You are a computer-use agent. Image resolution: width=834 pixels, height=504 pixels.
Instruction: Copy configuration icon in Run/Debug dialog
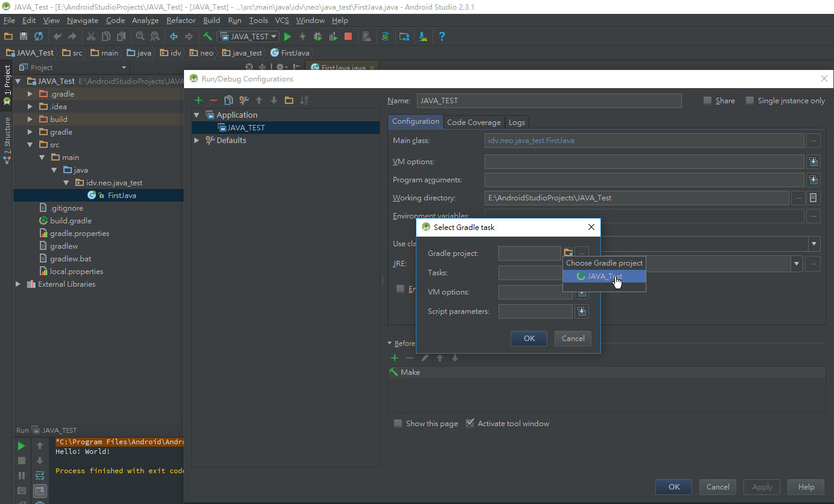228,100
